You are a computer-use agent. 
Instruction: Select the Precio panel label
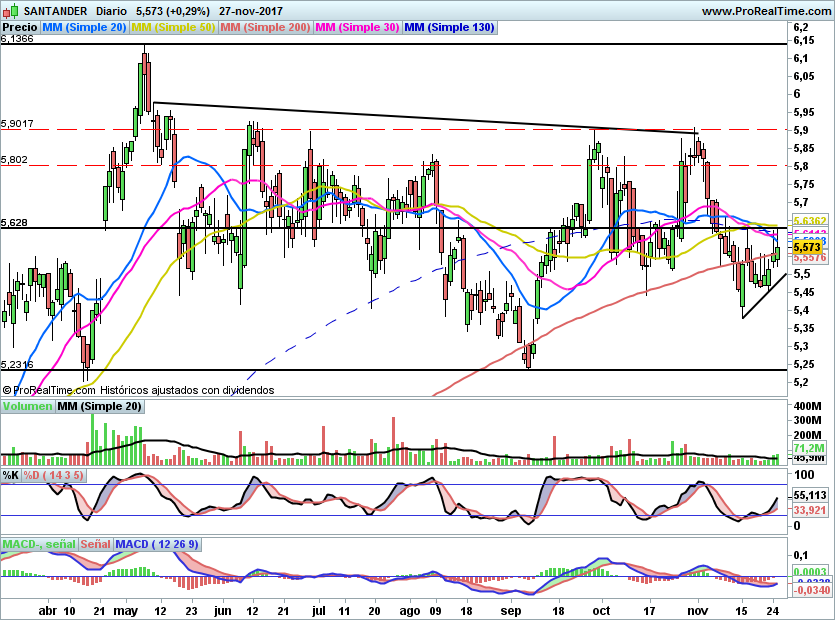pos(20,27)
